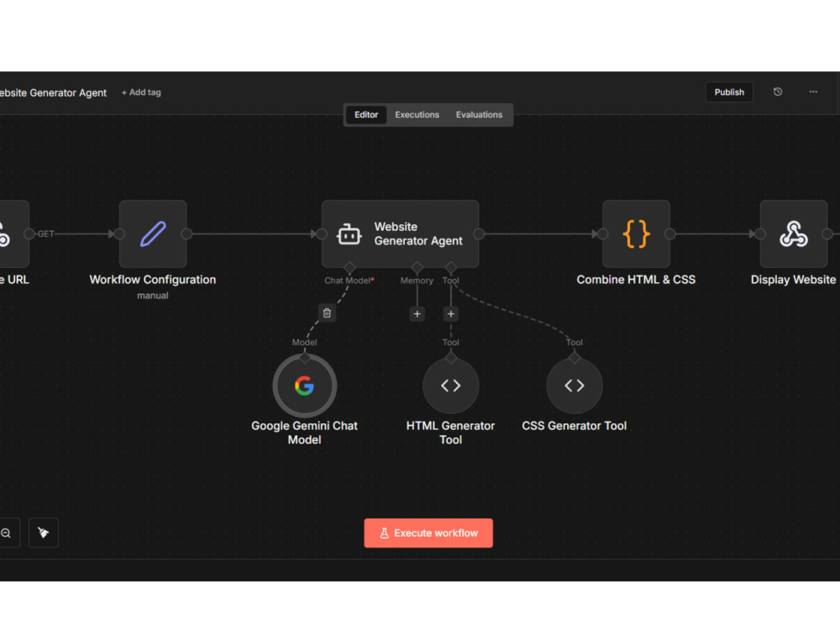840x630 pixels.
Task: Click the output handle of Combine HTML & CSS
Action: [669, 234]
